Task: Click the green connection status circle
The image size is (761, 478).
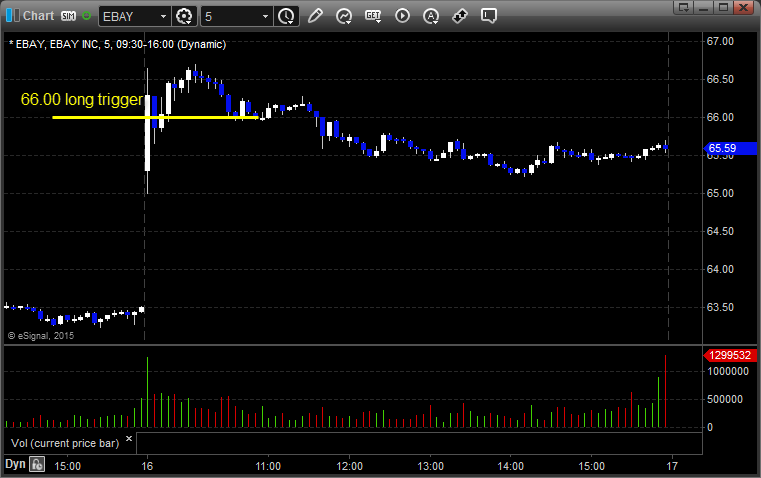Action: coord(86,16)
